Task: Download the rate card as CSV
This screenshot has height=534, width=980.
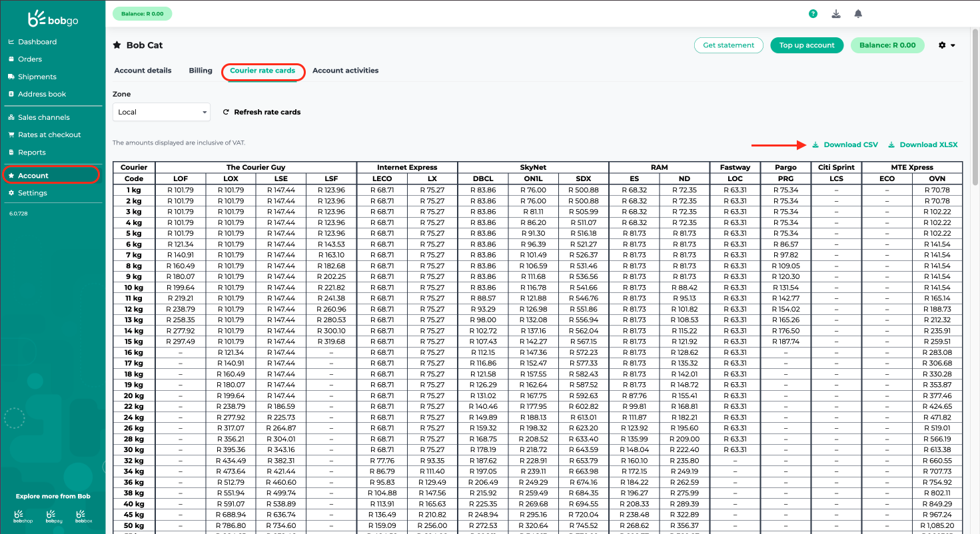Action: pyautogui.click(x=845, y=144)
